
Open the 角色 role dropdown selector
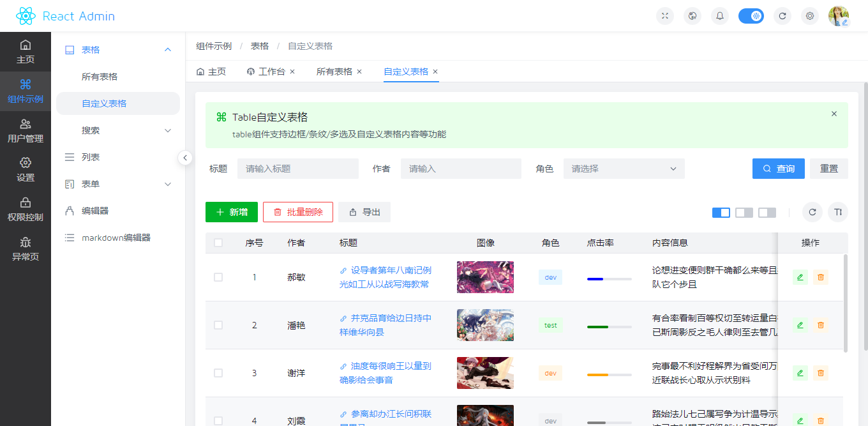pos(624,168)
